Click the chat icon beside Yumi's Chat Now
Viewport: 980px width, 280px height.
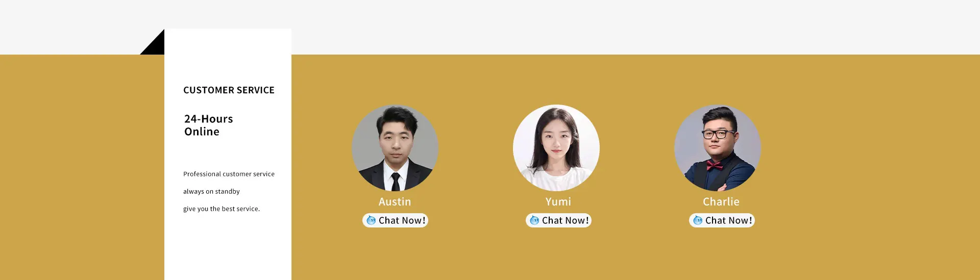tap(534, 220)
